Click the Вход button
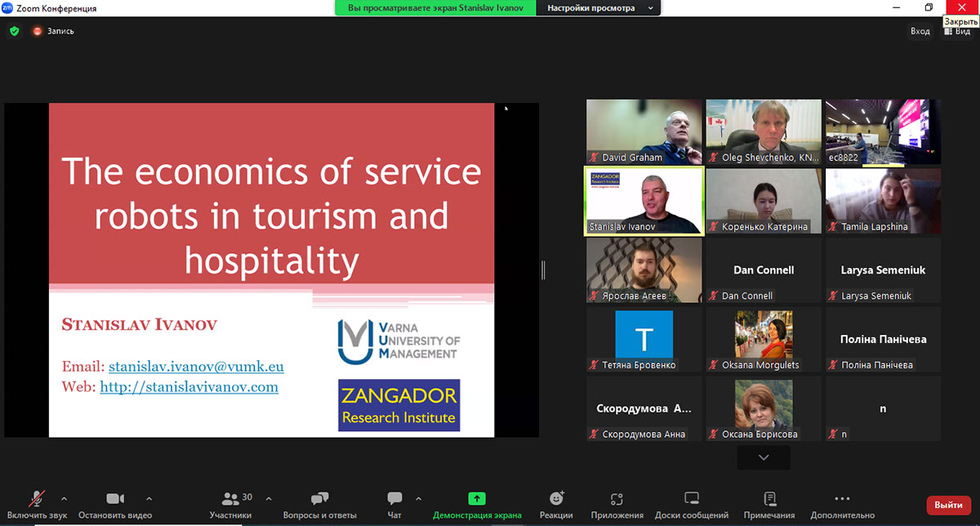This screenshot has height=526, width=980. (x=920, y=31)
